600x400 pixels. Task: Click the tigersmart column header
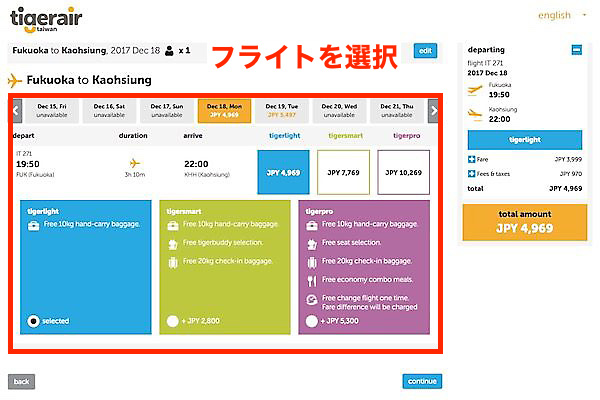pyautogui.click(x=346, y=136)
